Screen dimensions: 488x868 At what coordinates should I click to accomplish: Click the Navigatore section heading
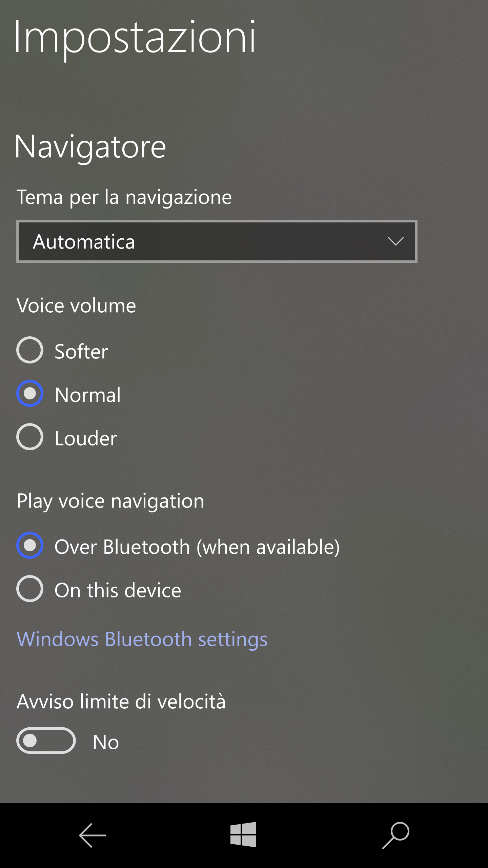tap(90, 146)
